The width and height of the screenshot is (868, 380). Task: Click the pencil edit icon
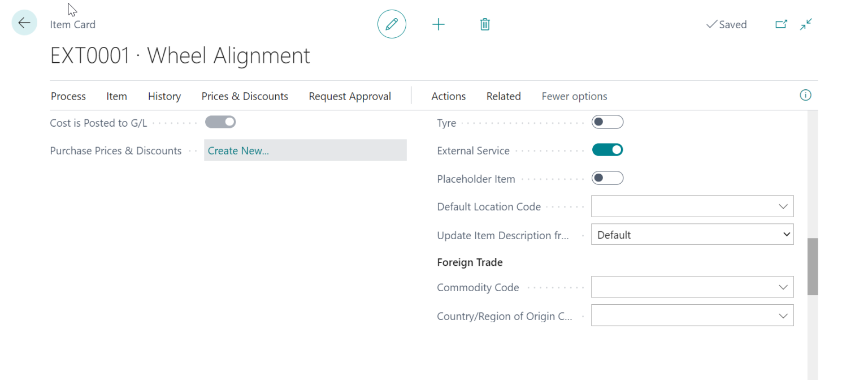tap(392, 24)
